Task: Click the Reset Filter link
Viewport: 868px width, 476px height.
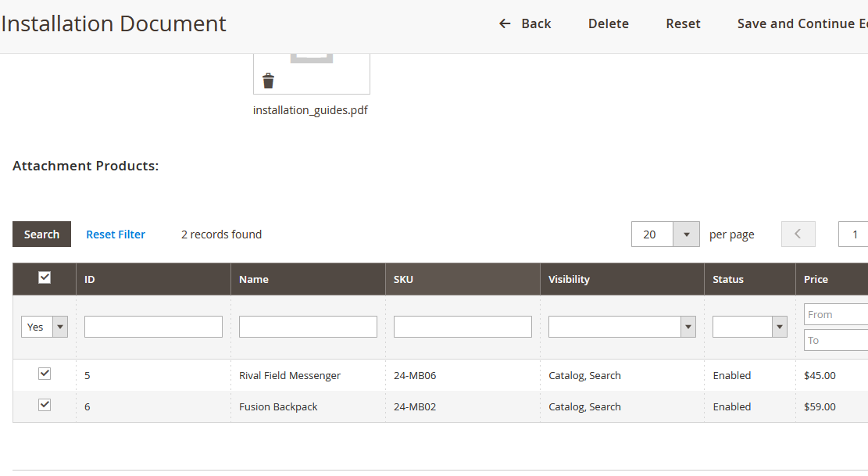Action: (116, 234)
